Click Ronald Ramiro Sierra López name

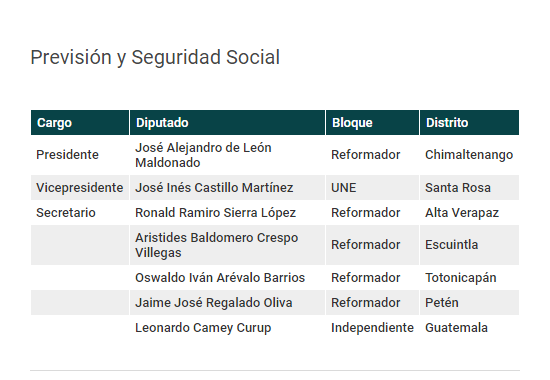click(x=215, y=213)
